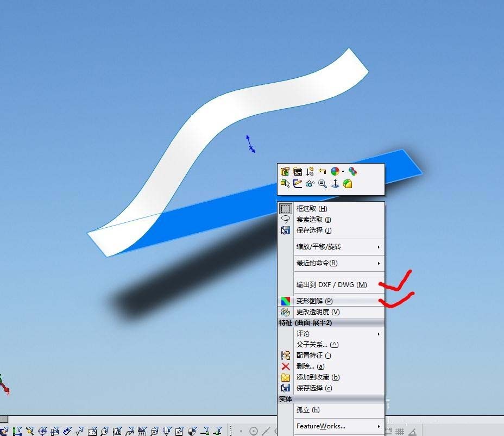
Task: Open Appearances via the color ball icon
Action: click(335, 171)
